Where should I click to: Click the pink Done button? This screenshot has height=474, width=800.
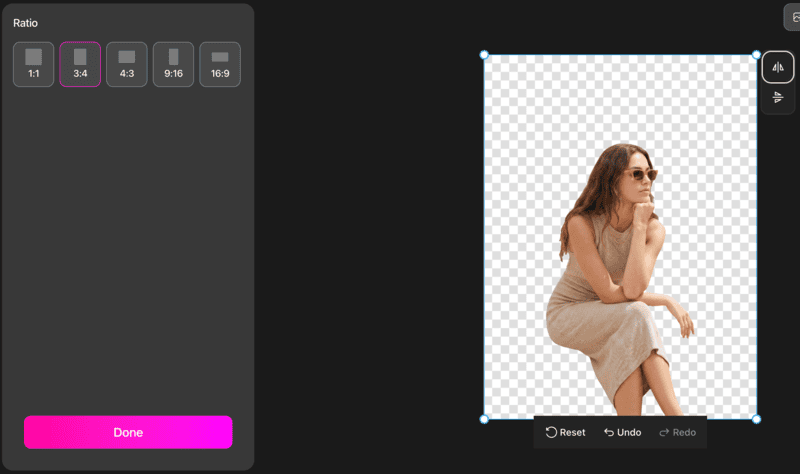[128, 432]
